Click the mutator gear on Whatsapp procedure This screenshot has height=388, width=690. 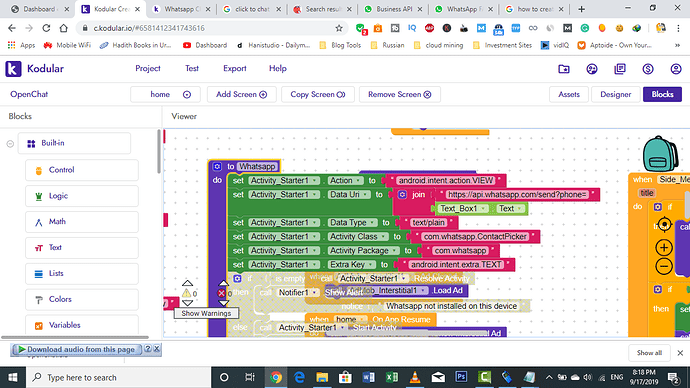(217, 166)
